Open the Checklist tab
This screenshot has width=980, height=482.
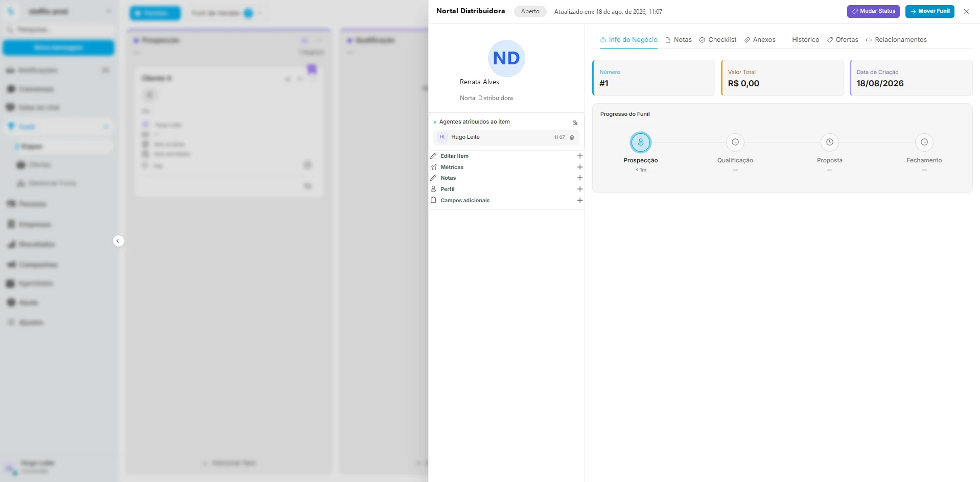point(718,40)
